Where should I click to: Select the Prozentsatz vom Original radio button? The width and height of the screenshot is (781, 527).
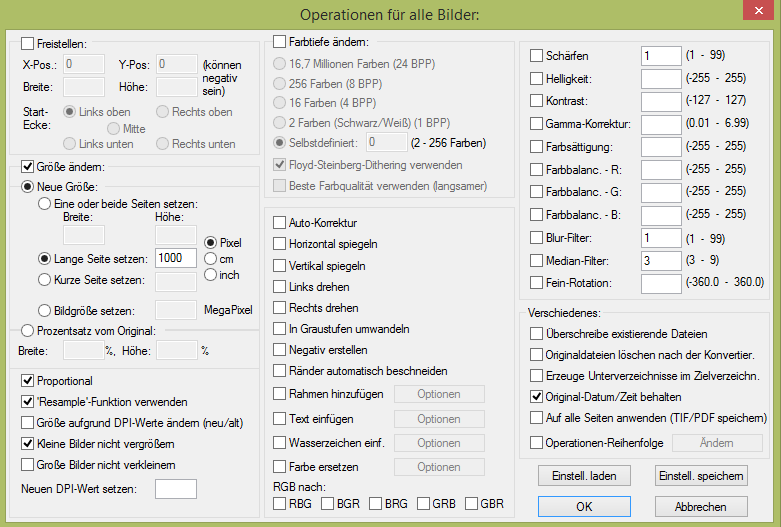[28, 331]
